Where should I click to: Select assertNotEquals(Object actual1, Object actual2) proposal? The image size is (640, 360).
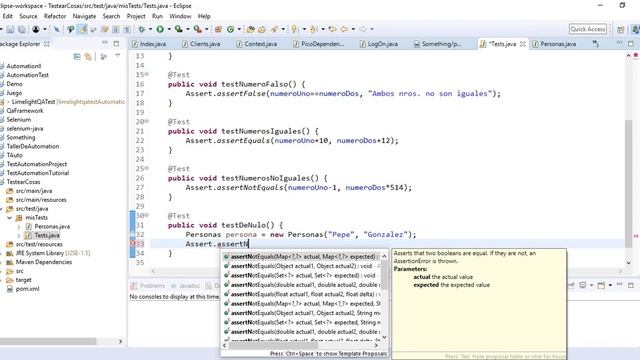click(x=302, y=266)
